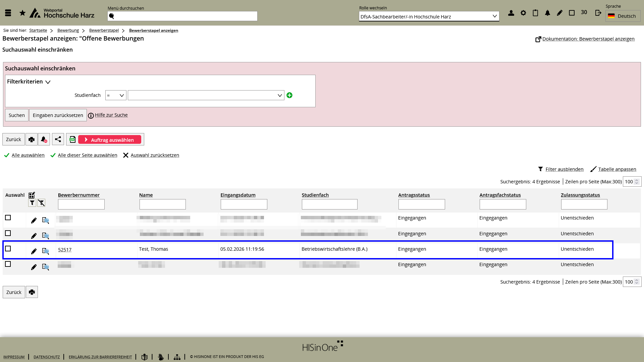Screen dimensions: 644x362
Task: Click the notifications bell in the header
Action: (547, 13)
